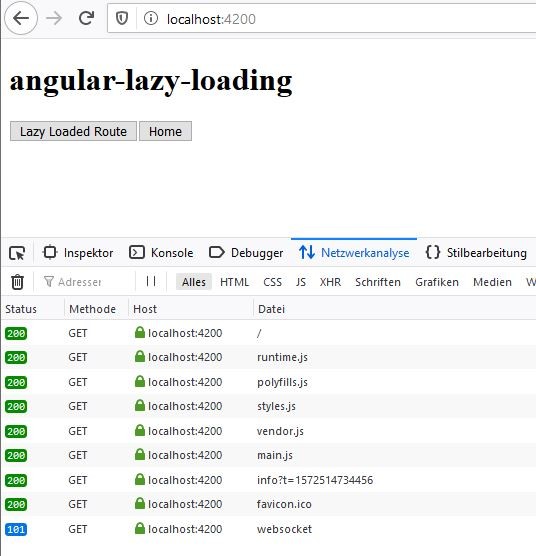Click the green lock icon for runtime.js
This screenshot has width=536, height=556.
tap(140, 356)
